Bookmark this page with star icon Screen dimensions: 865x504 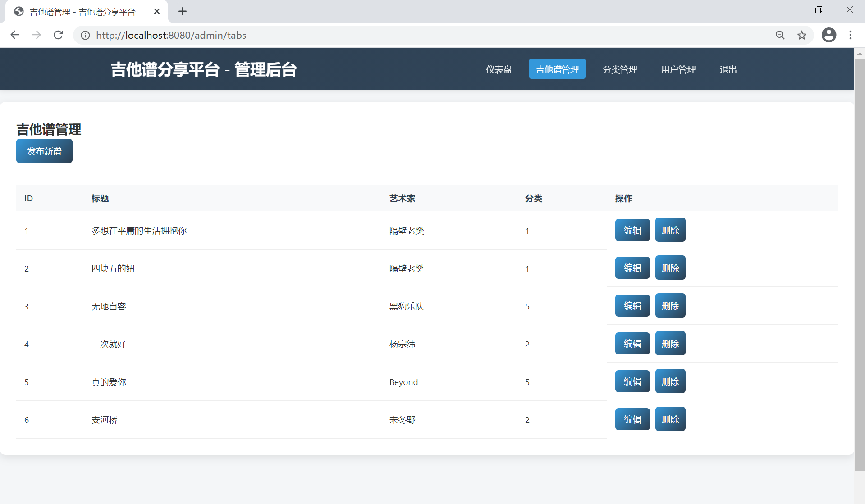(x=801, y=35)
